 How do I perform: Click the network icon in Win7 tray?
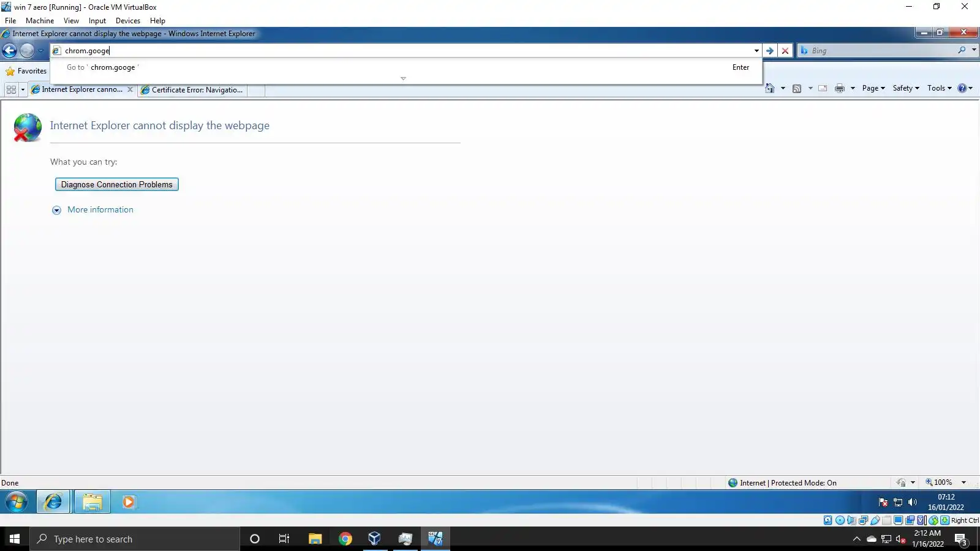click(x=898, y=502)
